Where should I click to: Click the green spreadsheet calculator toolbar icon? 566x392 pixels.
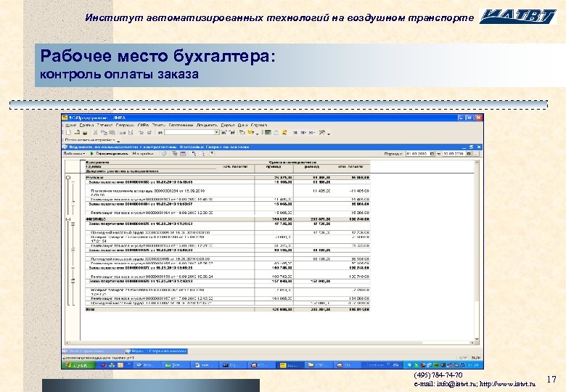268,133
